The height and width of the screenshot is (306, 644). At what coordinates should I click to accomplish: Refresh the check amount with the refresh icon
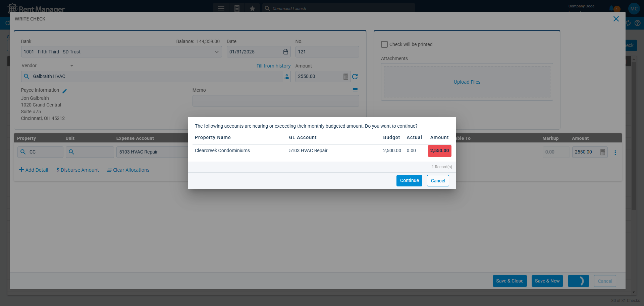click(x=355, y=77)
